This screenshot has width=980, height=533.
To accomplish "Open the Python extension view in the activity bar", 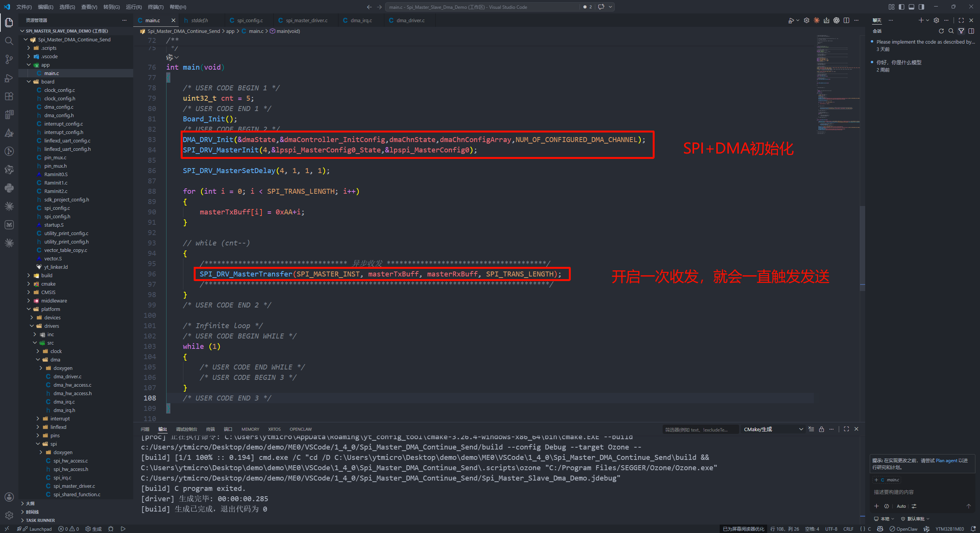I will 9,188.
